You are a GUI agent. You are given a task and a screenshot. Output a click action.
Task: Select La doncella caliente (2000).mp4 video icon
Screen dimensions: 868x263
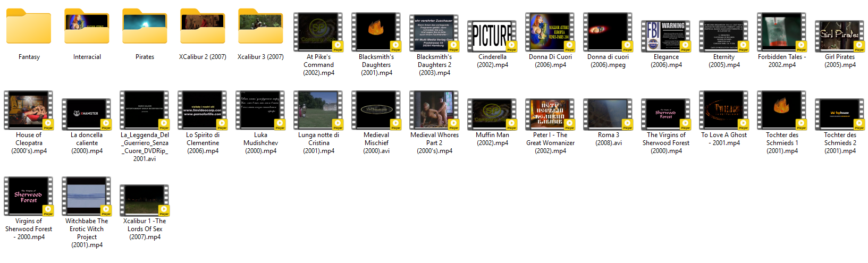pyautogui.click(x=87, y=114)
